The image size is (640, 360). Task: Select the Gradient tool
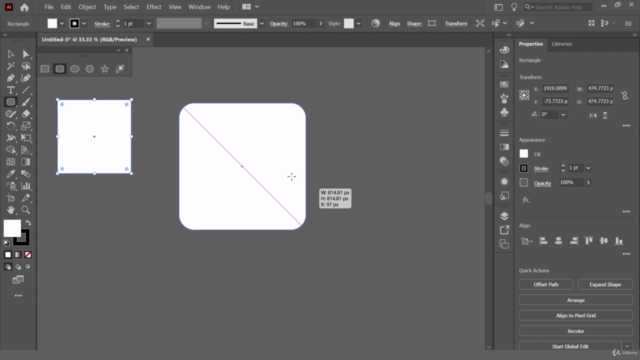click(x=26, y=162)
